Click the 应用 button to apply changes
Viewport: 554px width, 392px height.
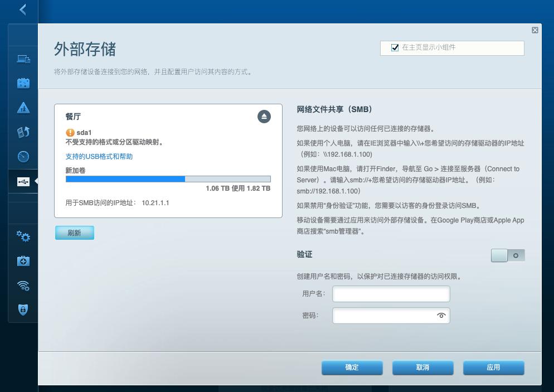[493, 367]
